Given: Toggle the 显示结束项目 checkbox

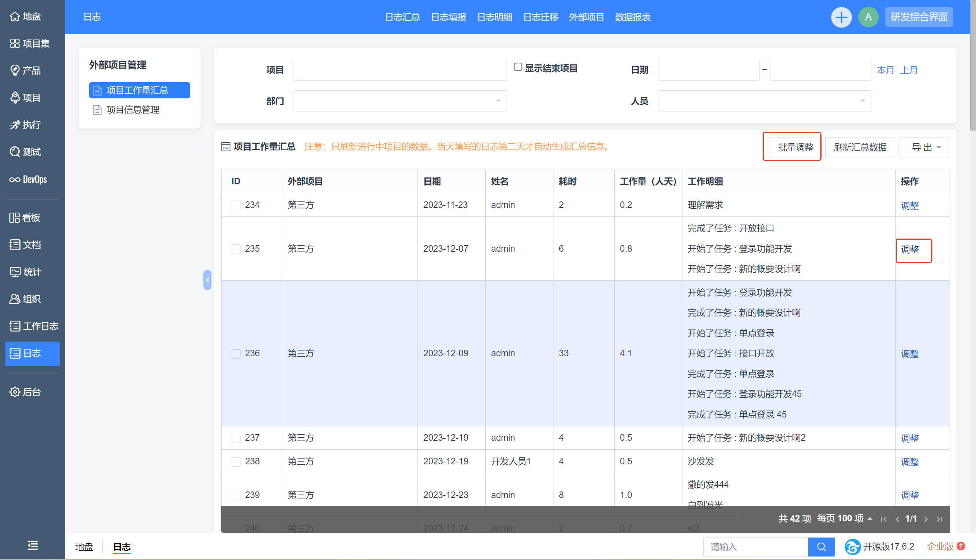Looking at the screenshot, I should (x=518, y=67).
